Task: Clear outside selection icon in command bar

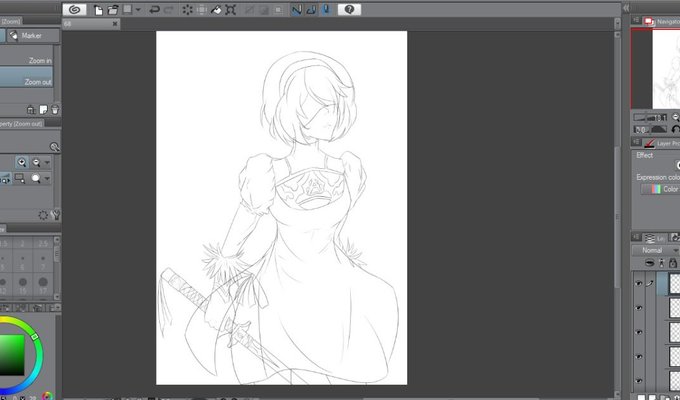Action: click(202, 10)
